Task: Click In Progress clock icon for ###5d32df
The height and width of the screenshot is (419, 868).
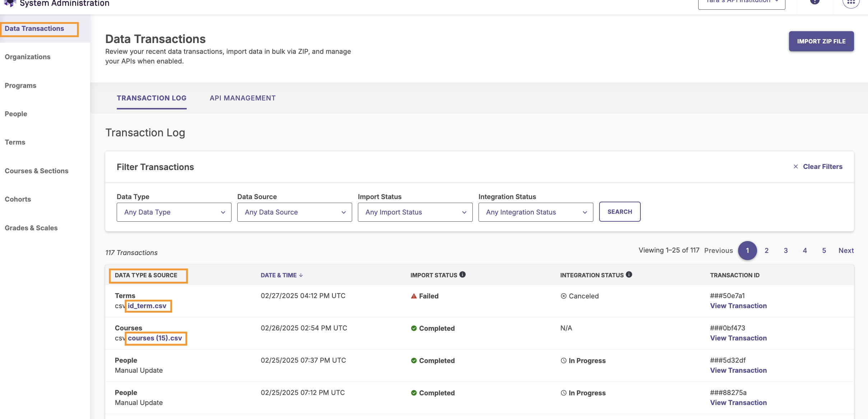Action: [x=564, y=361]
